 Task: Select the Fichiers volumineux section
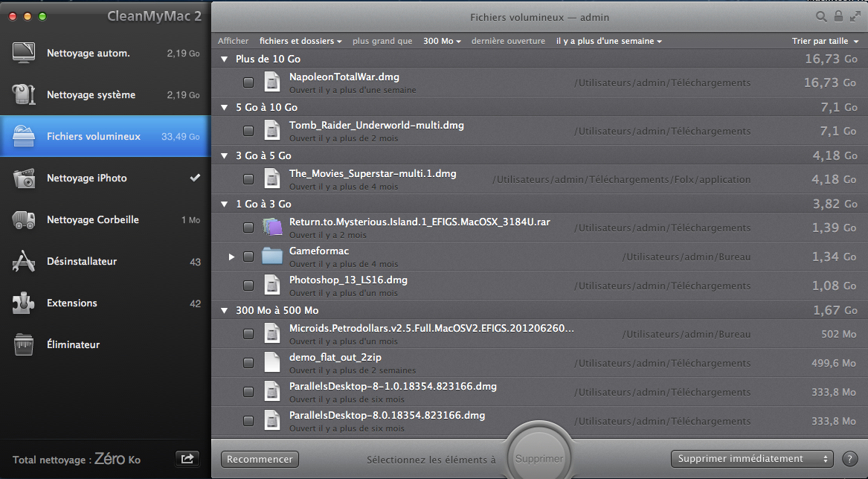point(105,136)
